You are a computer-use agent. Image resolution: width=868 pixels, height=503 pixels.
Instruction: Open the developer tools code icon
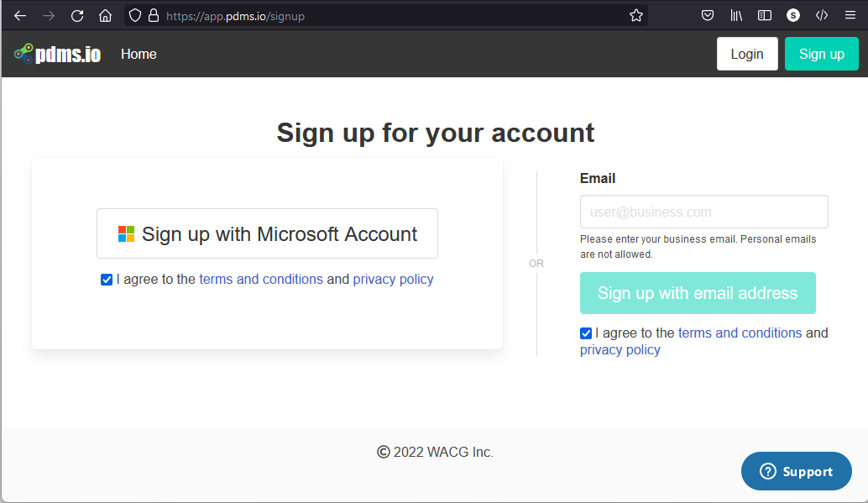822,15
